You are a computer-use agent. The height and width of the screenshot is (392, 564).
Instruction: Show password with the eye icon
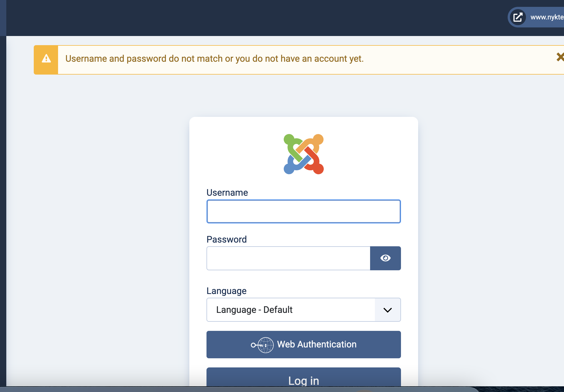pos(385,258)
